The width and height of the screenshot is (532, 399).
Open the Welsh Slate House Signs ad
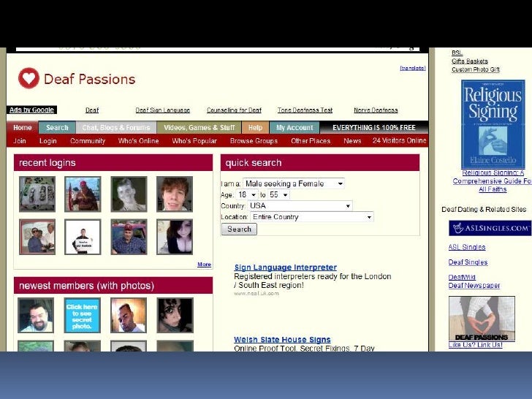coord(282,340)
